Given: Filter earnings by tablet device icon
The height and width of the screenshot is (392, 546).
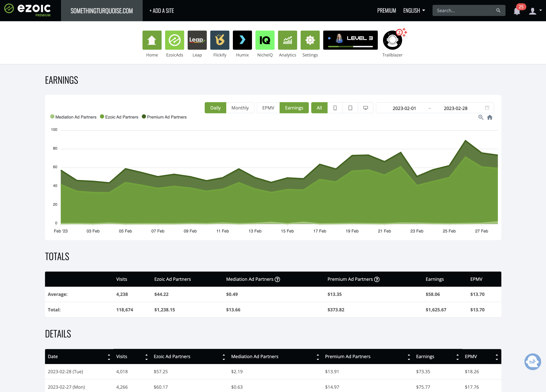Looking at the screenshot, I should click(x=350, y=108).
